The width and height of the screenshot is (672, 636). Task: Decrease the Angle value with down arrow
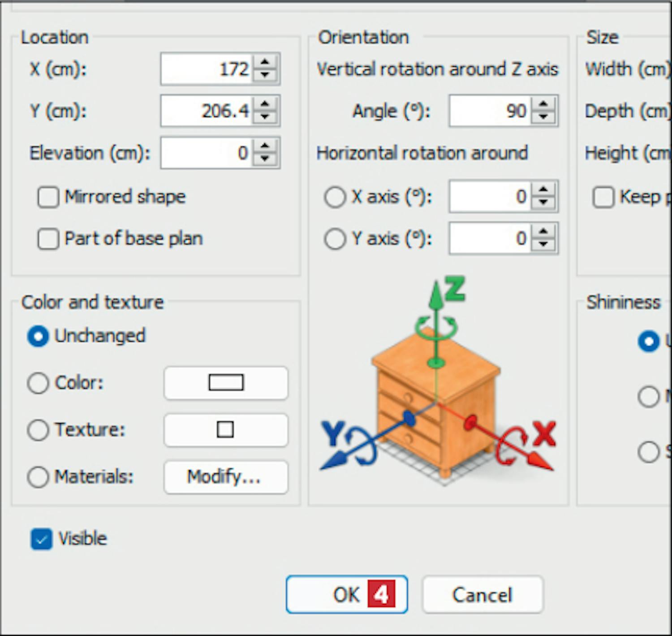pyautogui.click(x=543, y=117)
